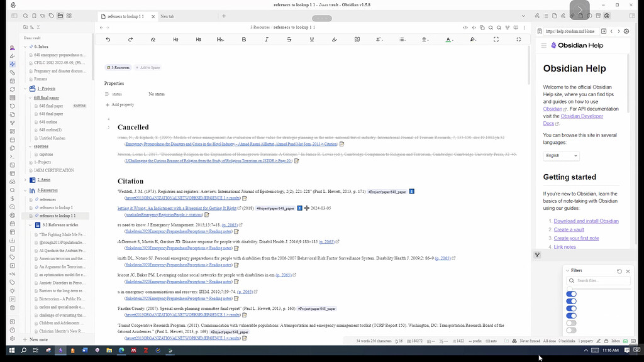Switch to the New tab
The height and width of the screenshot is (362, 644).
tap(167, 17)
